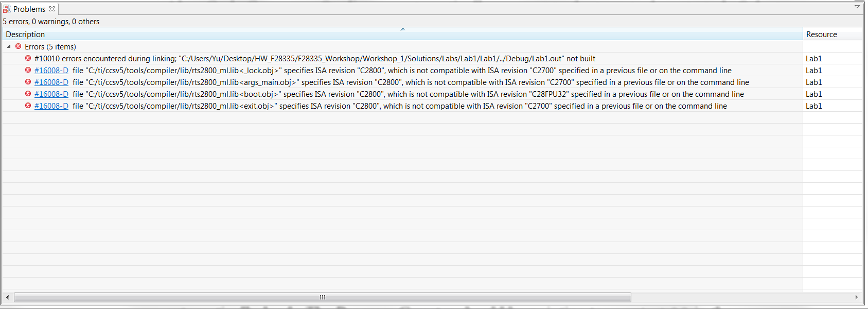Close the Problems tab with the X
This screenshot has width=868, height=309.
click(x=52, y=9)
